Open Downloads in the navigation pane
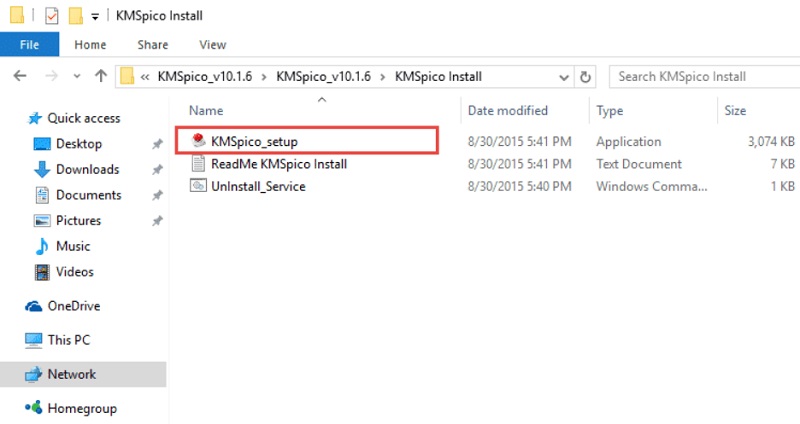The height and width of the screenshot is (424, 800). click(87, 169)
